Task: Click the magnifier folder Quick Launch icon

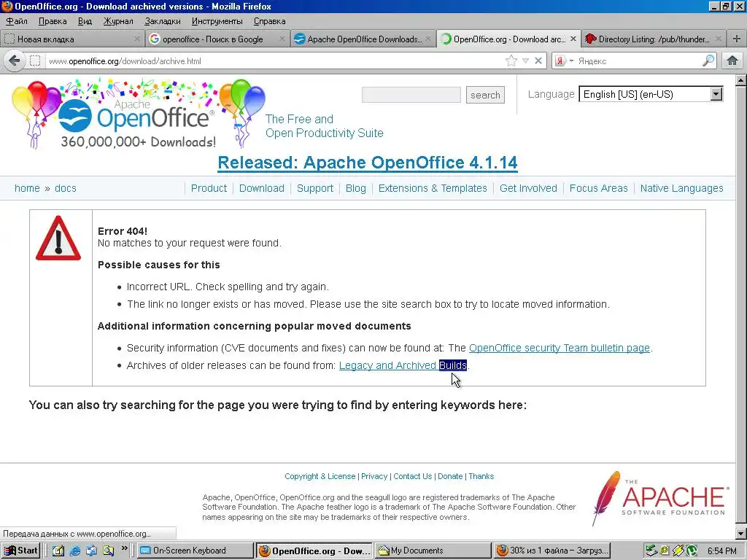Action: coord(108,551)
